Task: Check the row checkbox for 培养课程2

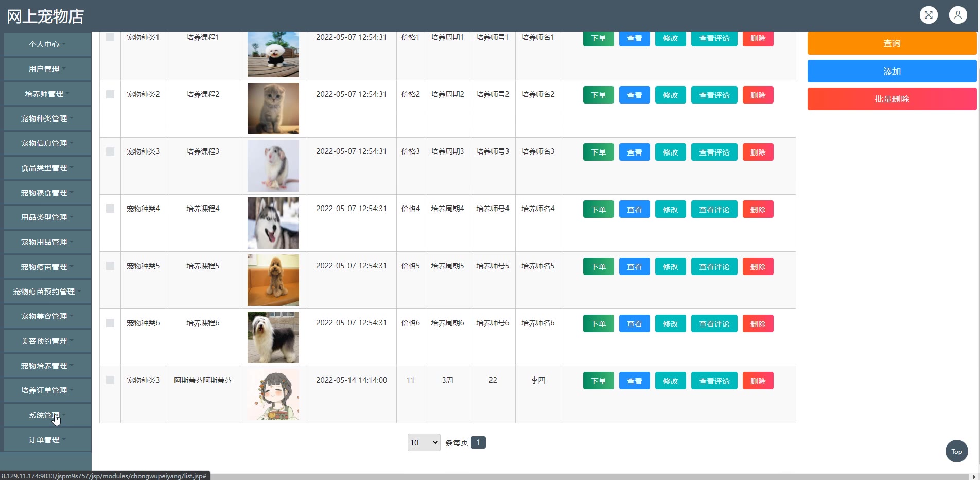Action: pos(110,94)
